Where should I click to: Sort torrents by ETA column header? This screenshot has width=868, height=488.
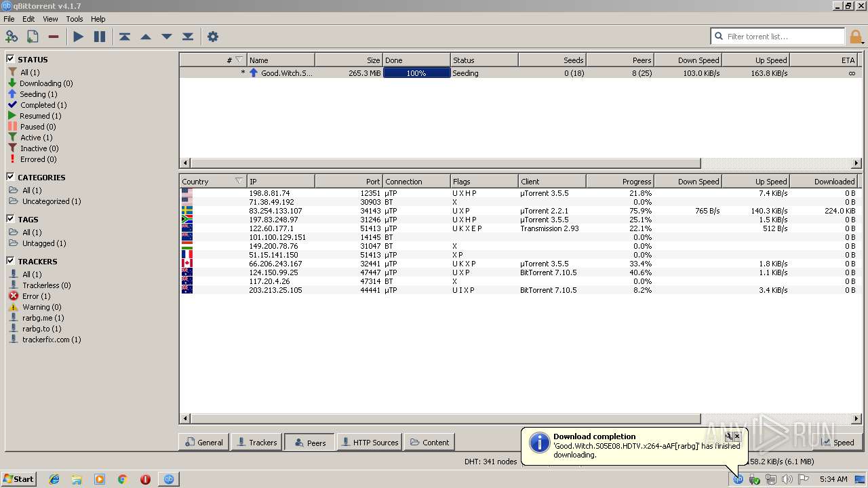point(823,60)
